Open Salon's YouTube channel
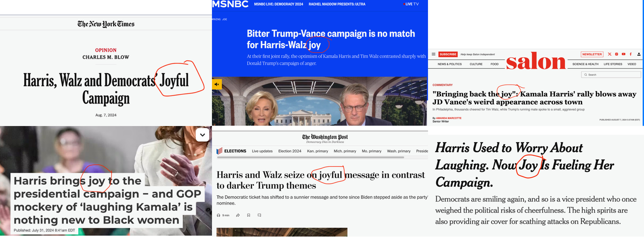Screen dimensions: 644x248 point(623,54)
